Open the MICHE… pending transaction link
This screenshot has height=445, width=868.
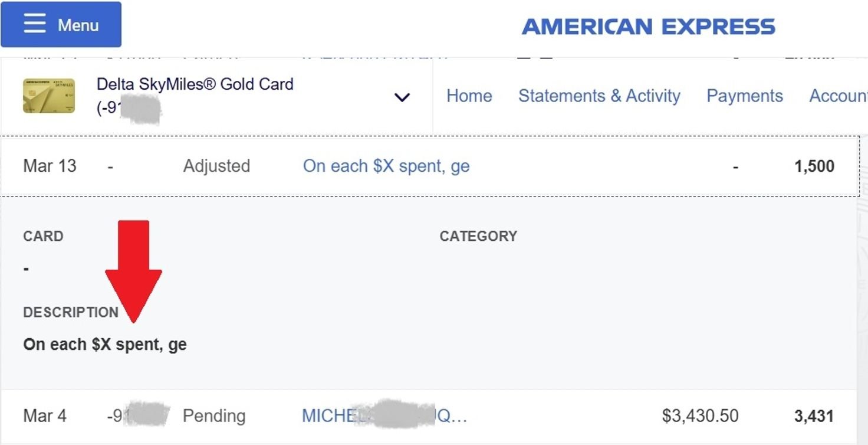point(384,415)
